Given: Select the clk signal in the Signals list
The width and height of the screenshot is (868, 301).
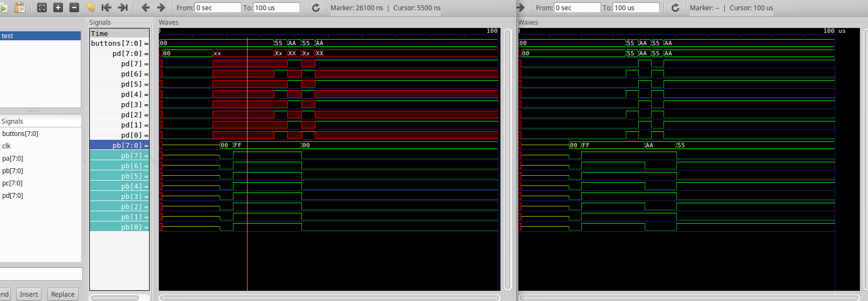Looking at the screenshot, I should coord(6,146).
